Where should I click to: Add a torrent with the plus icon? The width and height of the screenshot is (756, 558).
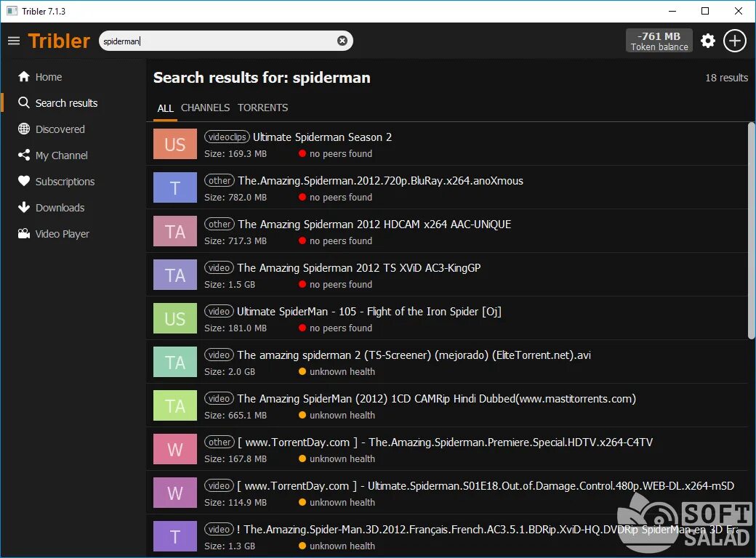[x=734, y=41]
